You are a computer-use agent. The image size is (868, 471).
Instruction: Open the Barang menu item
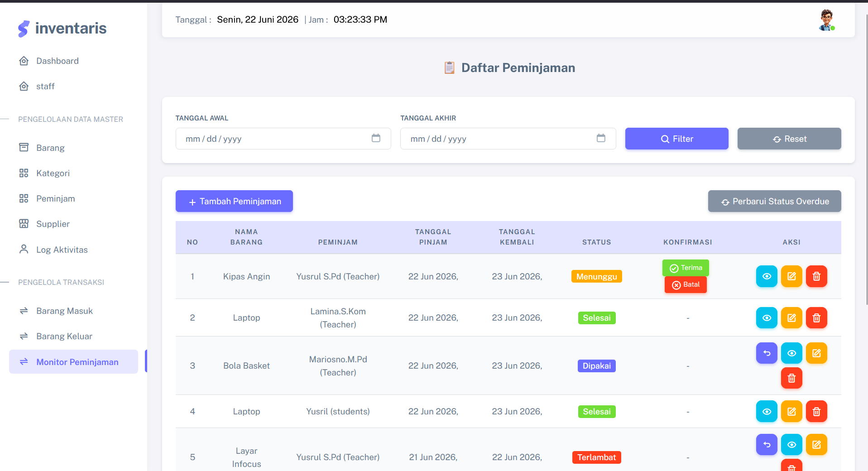(x=73, y=148)
